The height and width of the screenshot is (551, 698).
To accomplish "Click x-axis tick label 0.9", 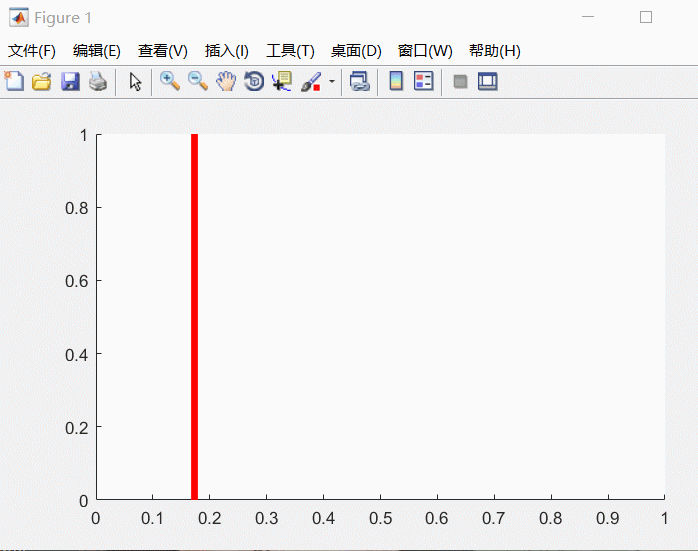I will (x=608, y=518).
